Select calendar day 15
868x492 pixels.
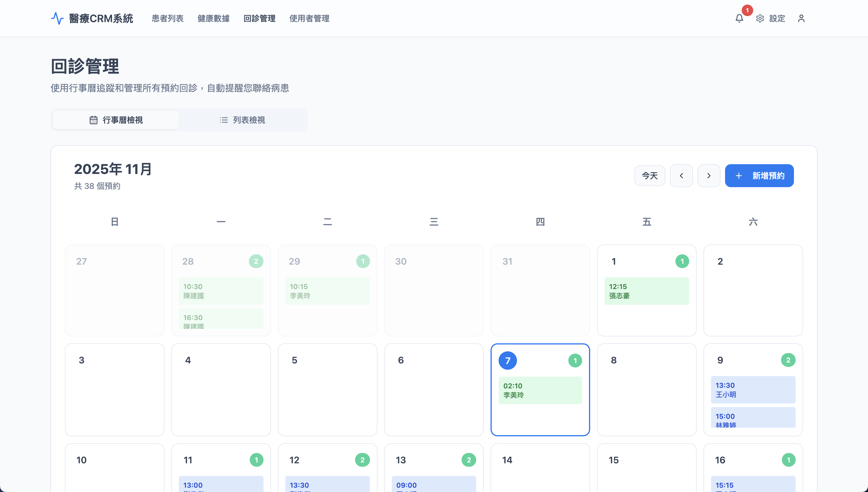click(x=647, y=468)
